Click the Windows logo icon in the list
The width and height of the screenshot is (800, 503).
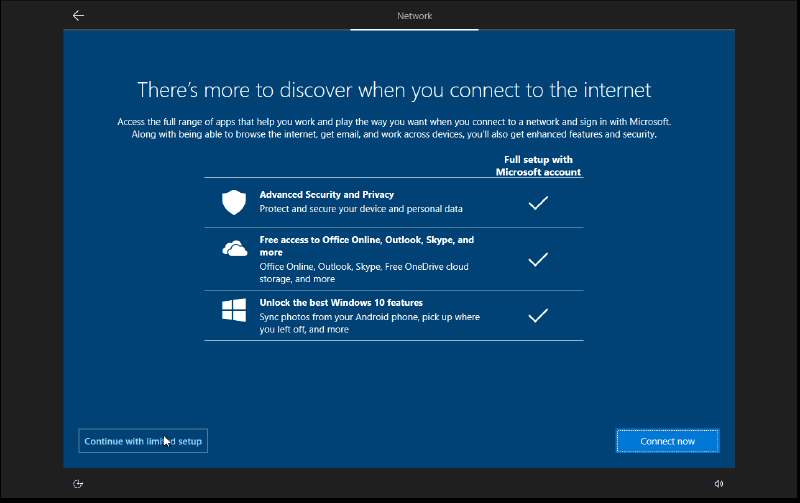pyautogui.click(x=234, y=310)
